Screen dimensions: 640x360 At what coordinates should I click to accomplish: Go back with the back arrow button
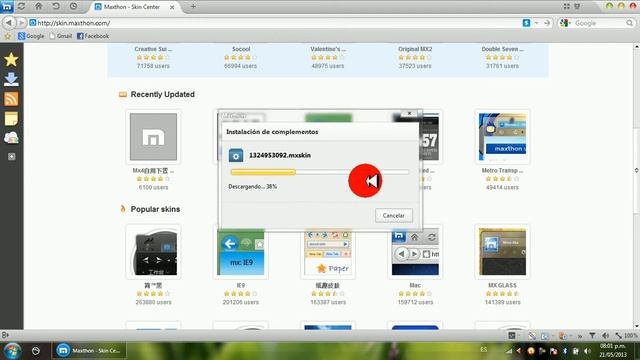point(9,23)
